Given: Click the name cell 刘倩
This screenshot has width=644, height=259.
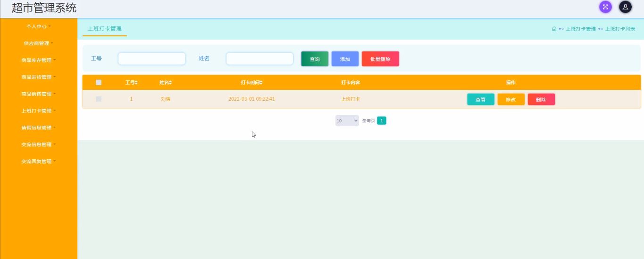Looking at the screenshot, I should (165, 99).
